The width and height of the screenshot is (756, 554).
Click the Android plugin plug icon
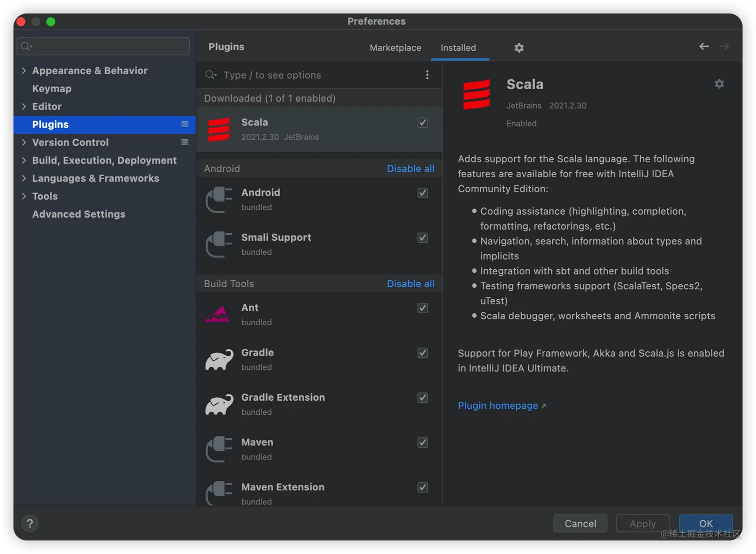point(219,200)
